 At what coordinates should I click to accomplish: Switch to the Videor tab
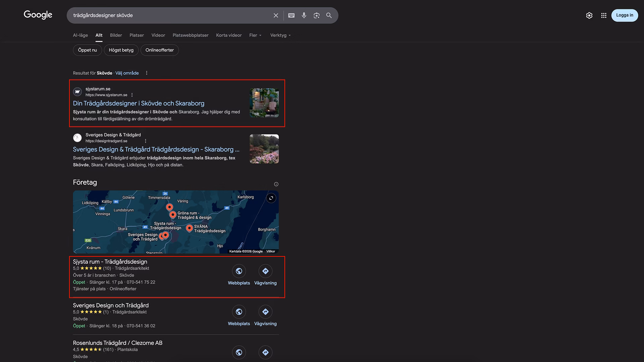(158, 35)
